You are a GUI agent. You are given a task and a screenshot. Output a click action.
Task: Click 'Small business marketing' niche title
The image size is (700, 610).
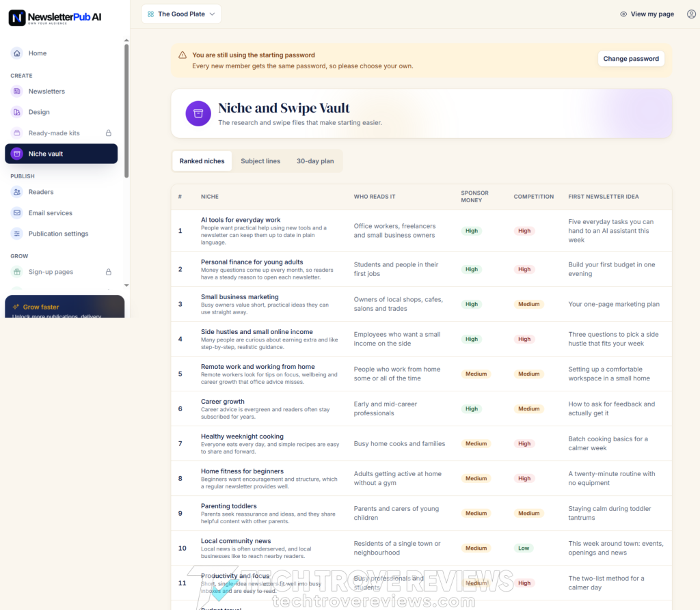click(240, 296)
